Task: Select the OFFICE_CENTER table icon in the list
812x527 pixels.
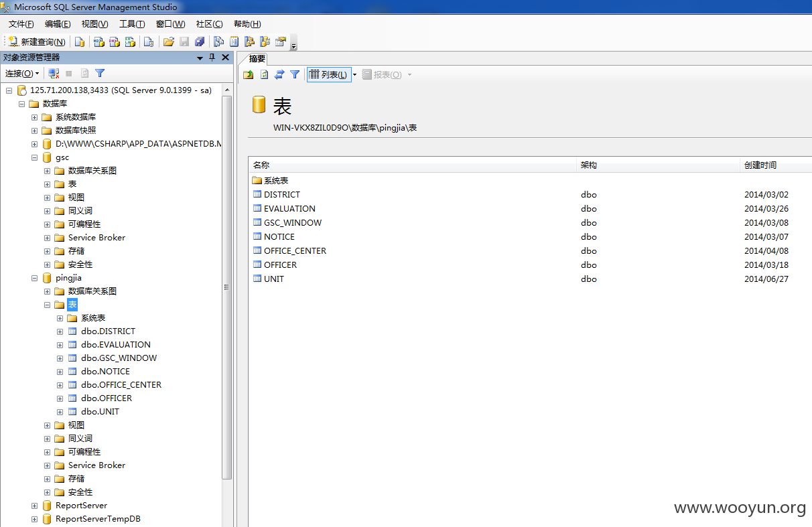Action: pos(257,250)
